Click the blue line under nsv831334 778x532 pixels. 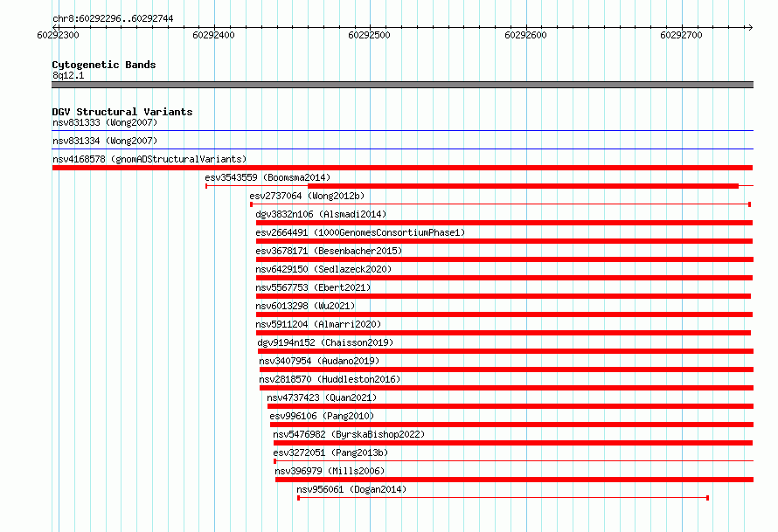402,149
